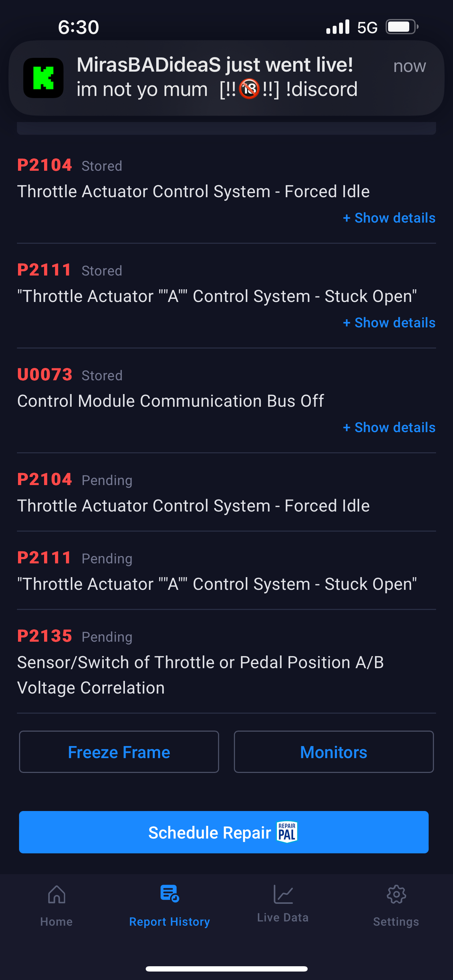Go to the Settings tab label
The image size is (453, 980).
pyautogui.click(x=396, y=921)
